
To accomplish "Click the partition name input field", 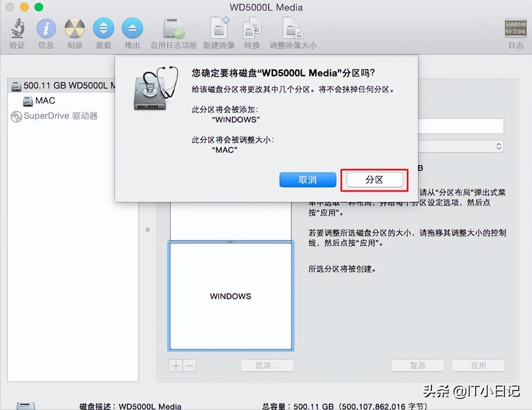I will pos(461,126).
